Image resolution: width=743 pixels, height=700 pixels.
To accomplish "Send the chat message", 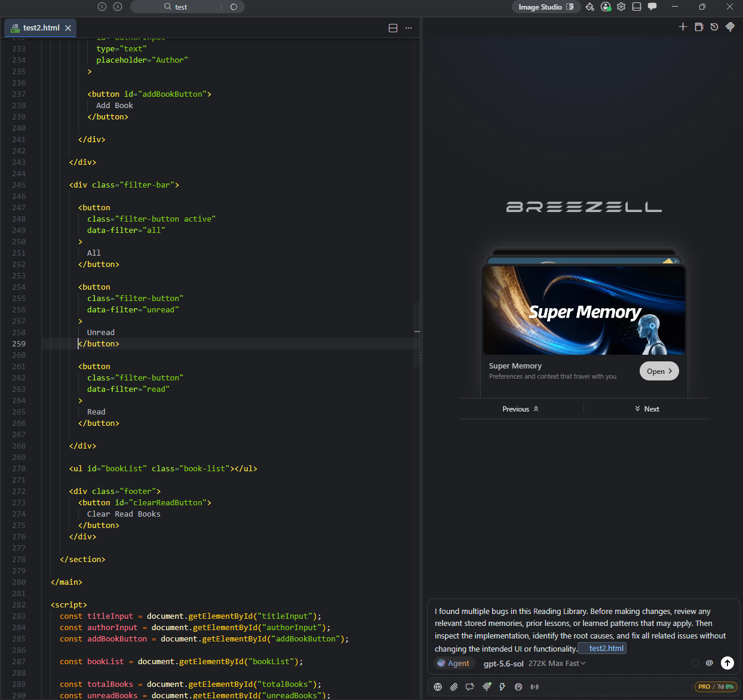I will [727, 663].
